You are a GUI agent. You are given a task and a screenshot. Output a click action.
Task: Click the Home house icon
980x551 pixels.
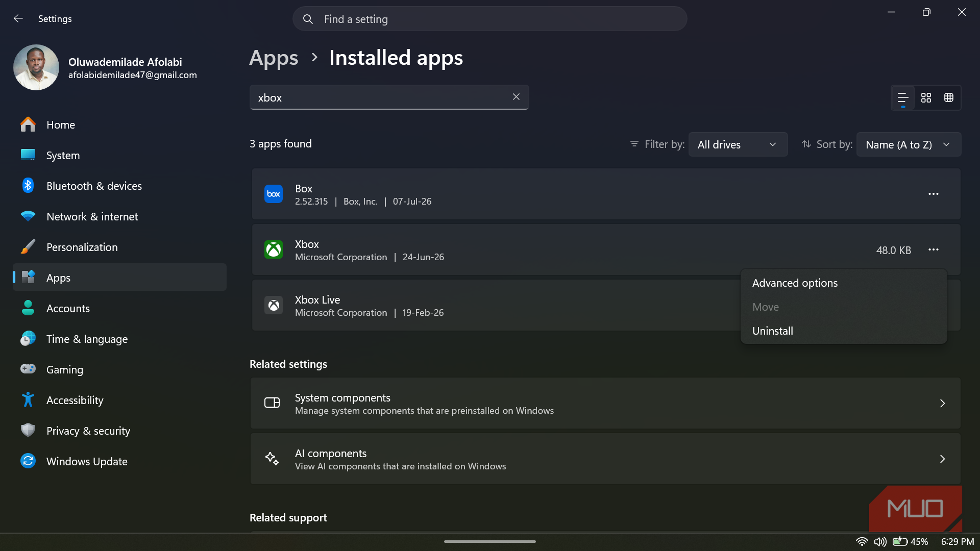point(28,124)
